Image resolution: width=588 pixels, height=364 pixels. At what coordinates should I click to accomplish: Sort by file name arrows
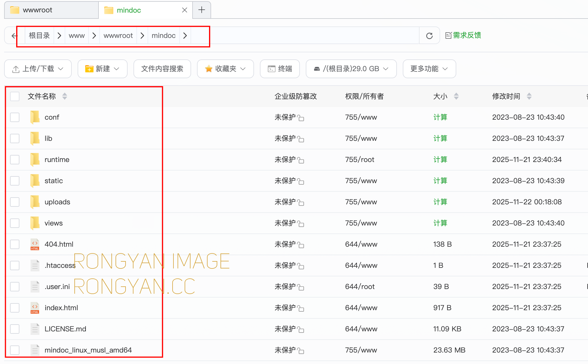(x=65, y=96)
